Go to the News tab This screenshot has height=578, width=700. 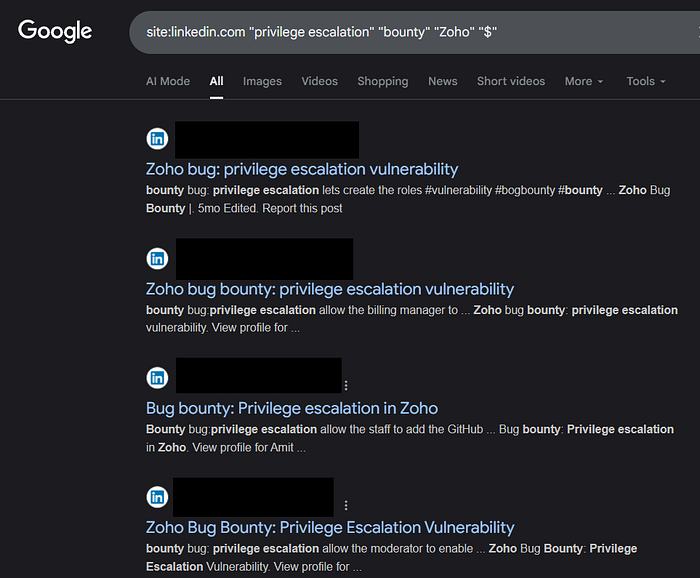pyautogui.click(x=442, y=81)
